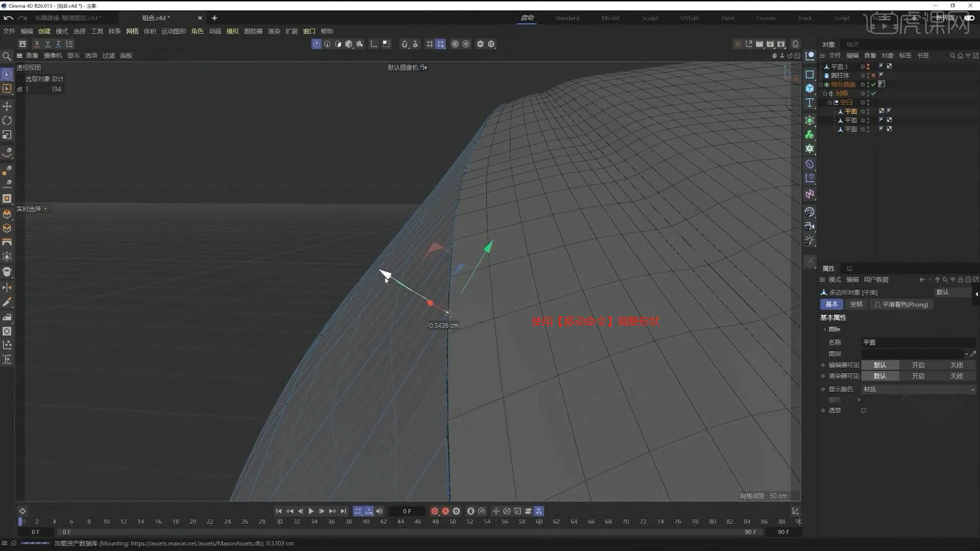Image resolution: width=980 pixels, height=551 pixels.
Task: Click the Enable Axis icon in top toolbar
Action: pyautogui.click(x=374, y=44)
